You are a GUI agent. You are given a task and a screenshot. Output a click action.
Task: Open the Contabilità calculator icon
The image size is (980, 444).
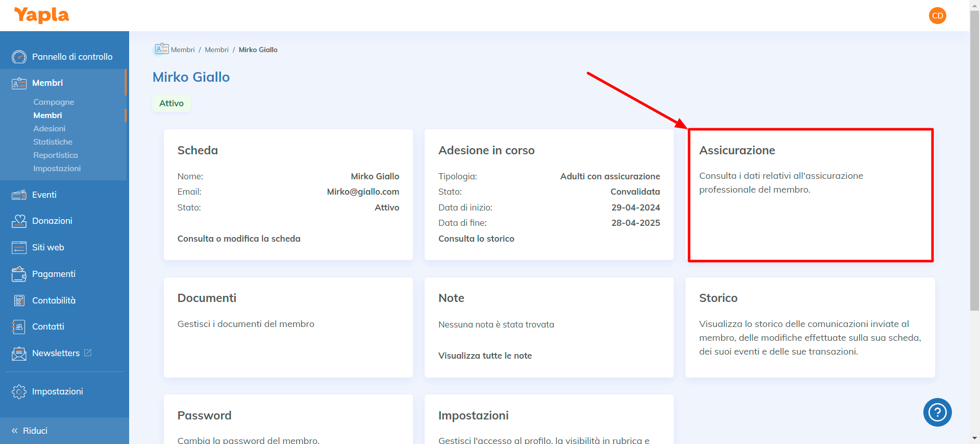[19, 300]
